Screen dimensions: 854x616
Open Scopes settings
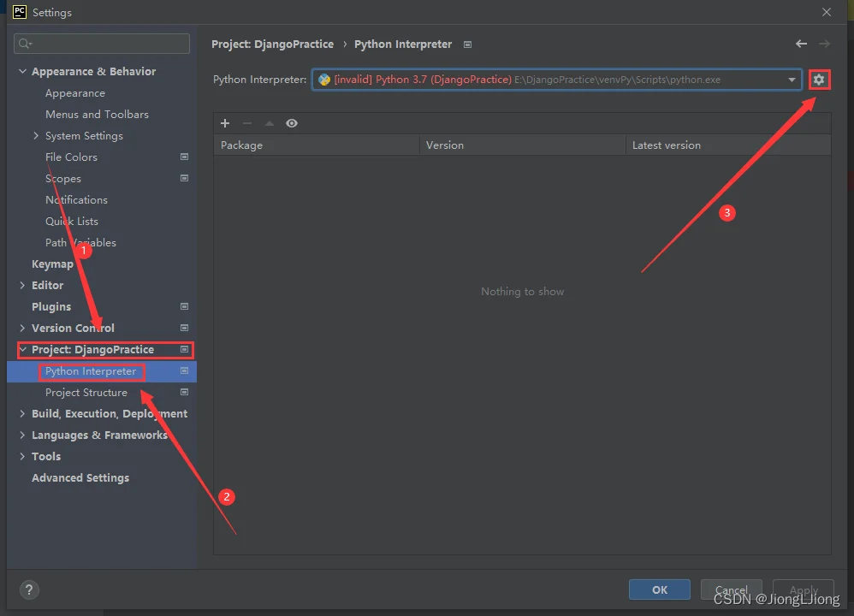pos(63,179)
